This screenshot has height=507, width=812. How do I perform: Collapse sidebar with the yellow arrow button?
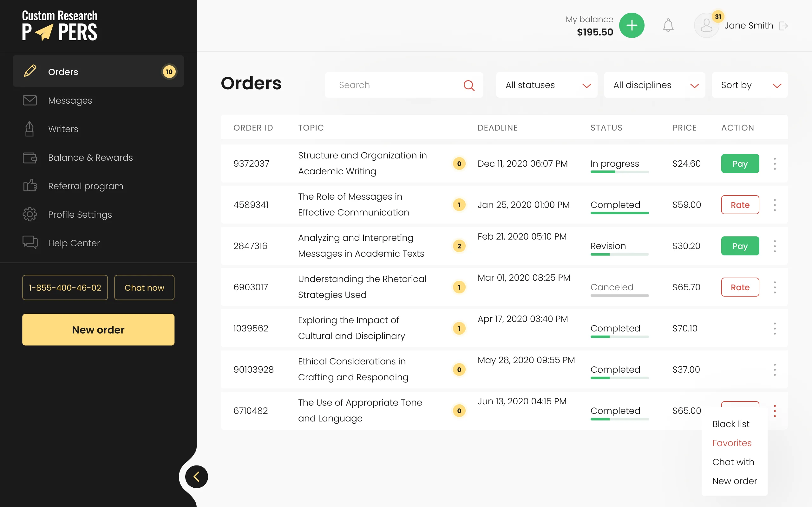197,477
